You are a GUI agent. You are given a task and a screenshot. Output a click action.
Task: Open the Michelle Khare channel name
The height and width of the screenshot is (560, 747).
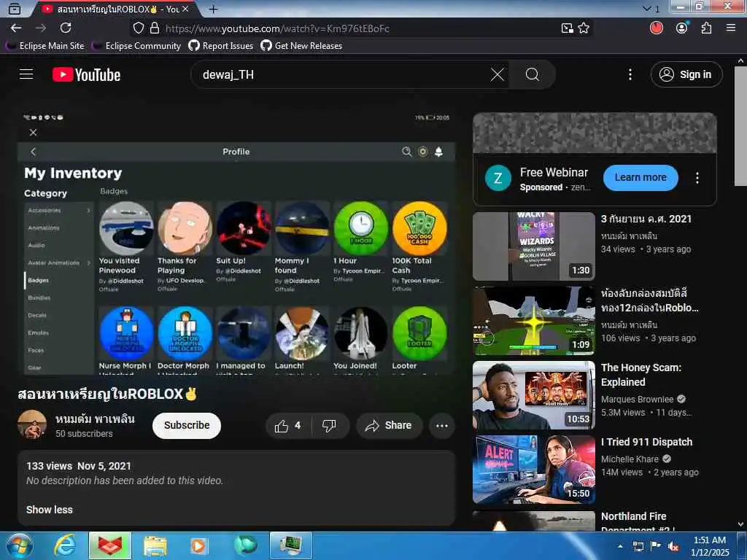(630, 459)
